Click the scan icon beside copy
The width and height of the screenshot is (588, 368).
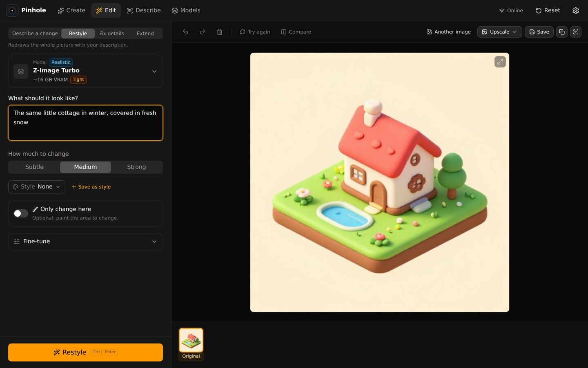[576, 32]
